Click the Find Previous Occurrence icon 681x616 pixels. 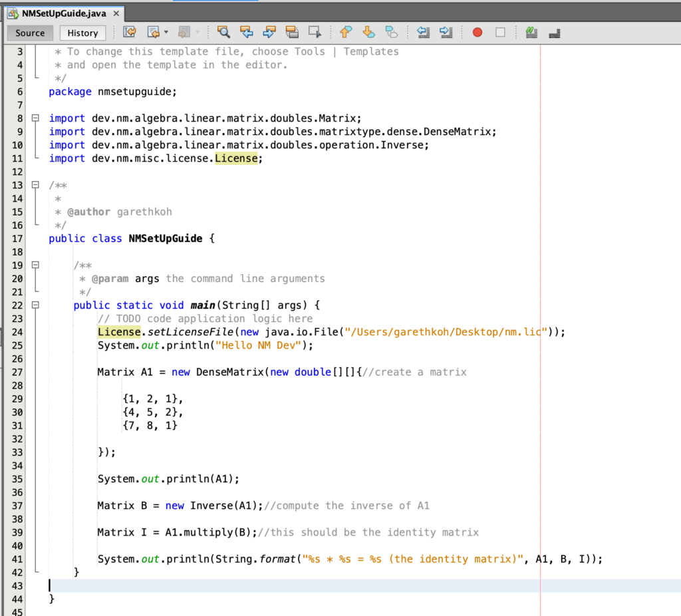pos(247,32)
